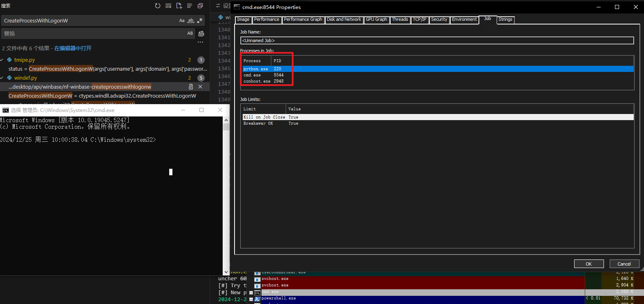
Task: Click cmd window title bar icon
Action: pos(5,110)
